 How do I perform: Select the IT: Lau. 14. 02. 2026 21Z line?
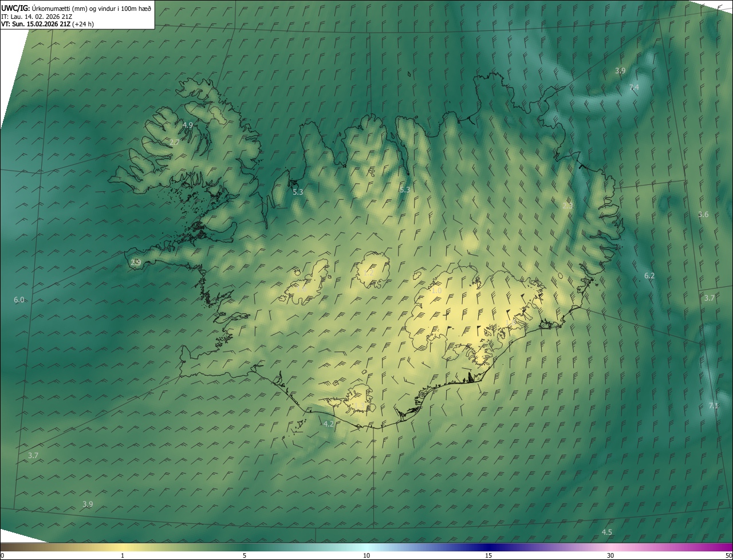pyautogui.click(x=36, y=17)
